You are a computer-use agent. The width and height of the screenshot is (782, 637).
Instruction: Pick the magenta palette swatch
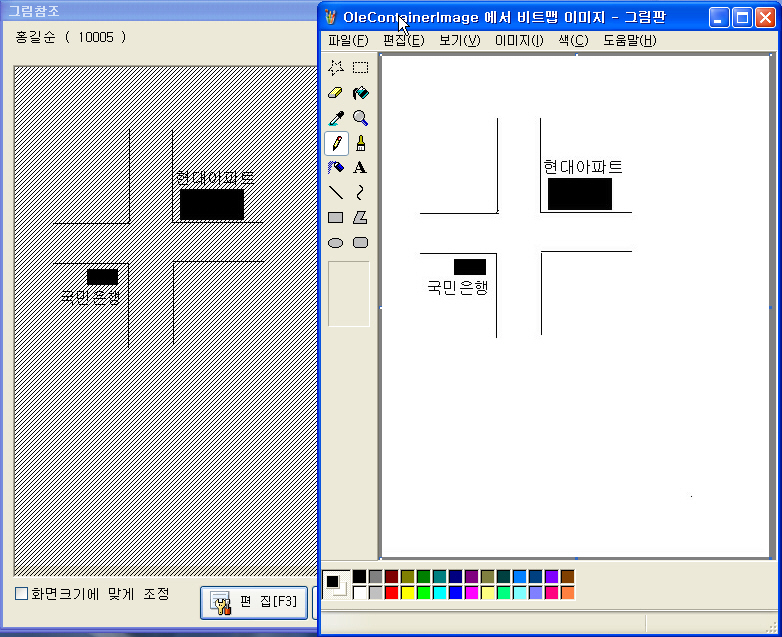pos(471,593)
